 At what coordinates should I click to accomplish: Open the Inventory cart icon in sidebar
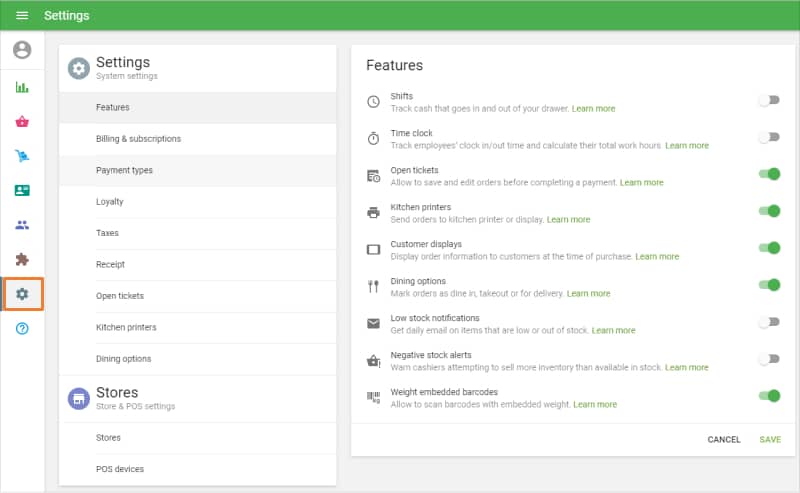click(22, 156)
